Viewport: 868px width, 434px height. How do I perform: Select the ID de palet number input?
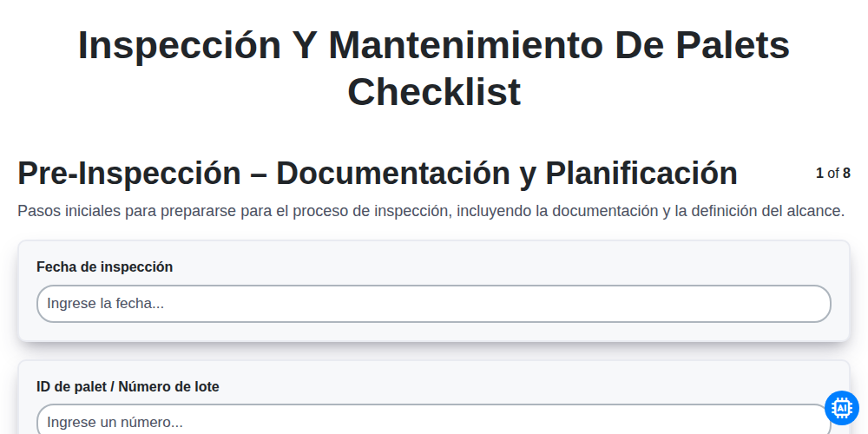[433, 419]
